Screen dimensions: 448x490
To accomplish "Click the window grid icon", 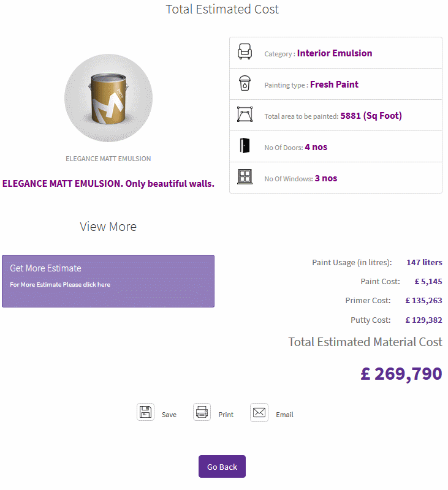I will [245, 176].
